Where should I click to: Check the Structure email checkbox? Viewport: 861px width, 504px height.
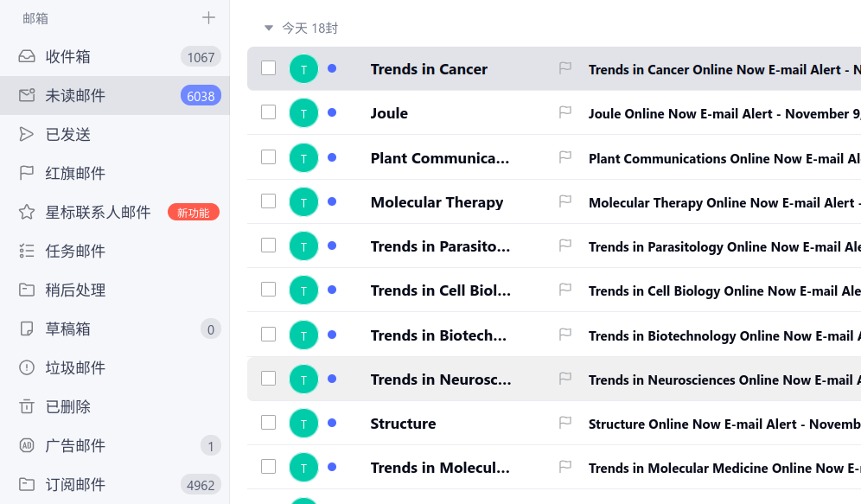pos(269,422)
